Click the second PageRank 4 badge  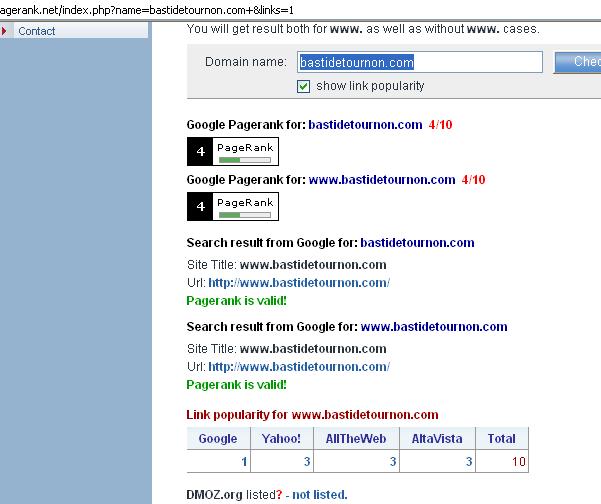(x=233, y=207)
